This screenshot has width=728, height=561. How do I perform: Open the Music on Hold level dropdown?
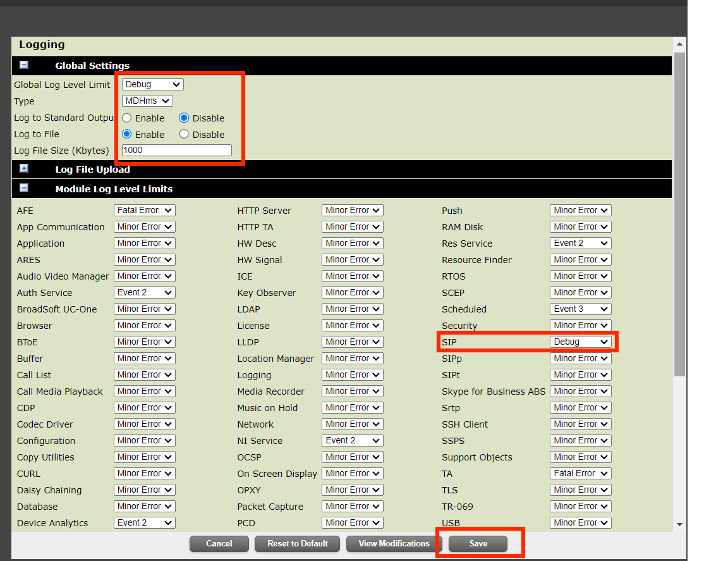pos(353,407)
